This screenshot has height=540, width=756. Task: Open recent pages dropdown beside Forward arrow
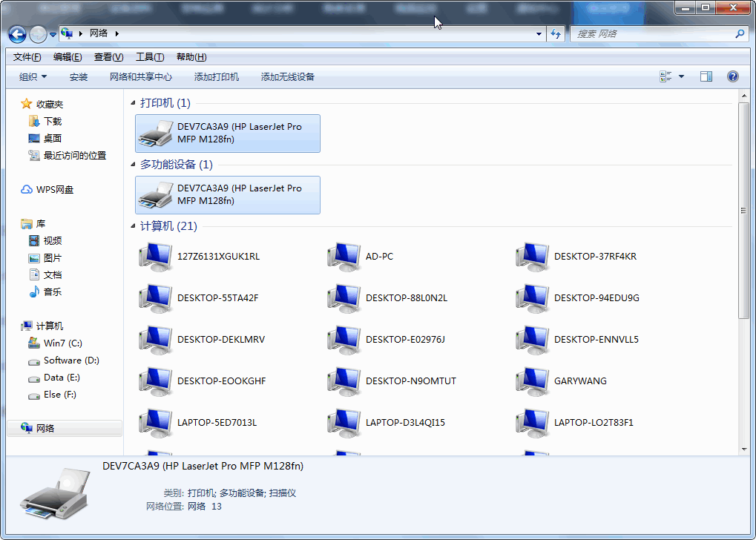coord(53,35)
